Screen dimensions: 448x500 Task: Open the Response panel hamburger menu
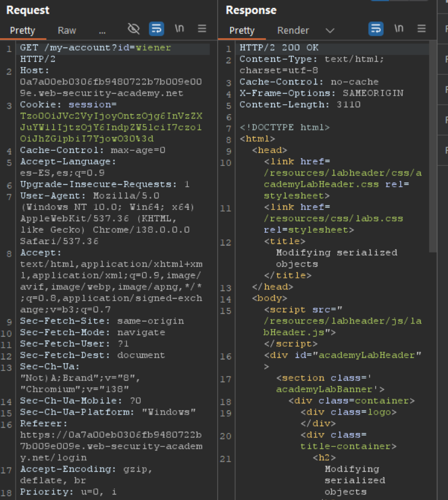click(x=422, y=29)
